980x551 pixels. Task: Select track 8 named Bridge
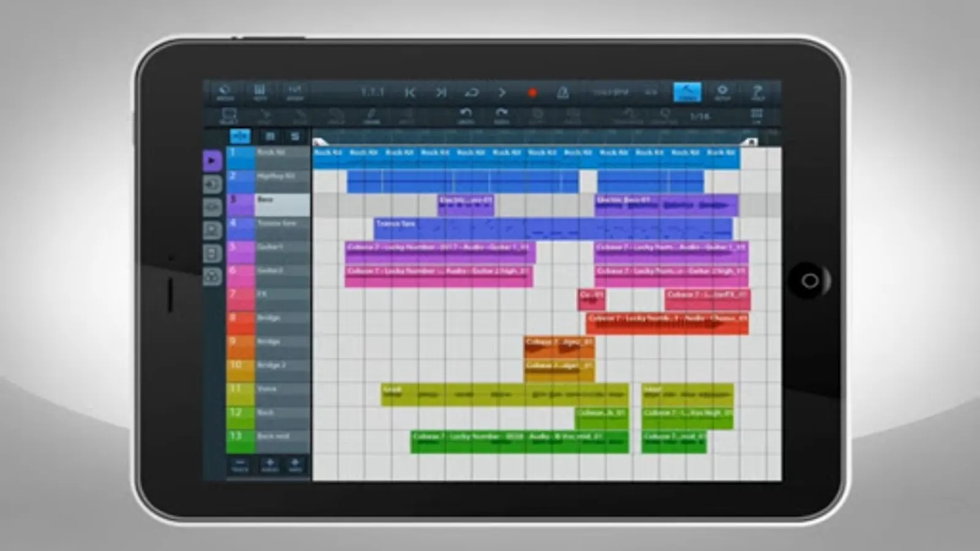282,324
